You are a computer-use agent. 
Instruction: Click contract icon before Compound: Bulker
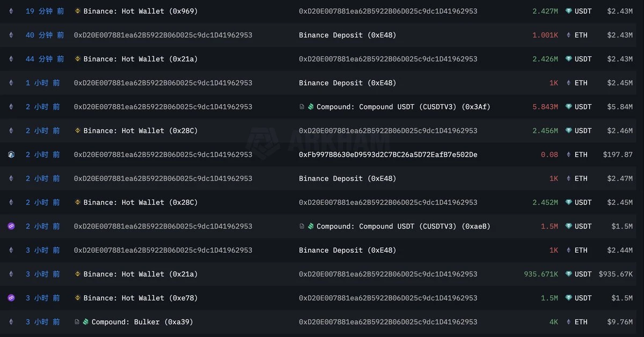77,322
